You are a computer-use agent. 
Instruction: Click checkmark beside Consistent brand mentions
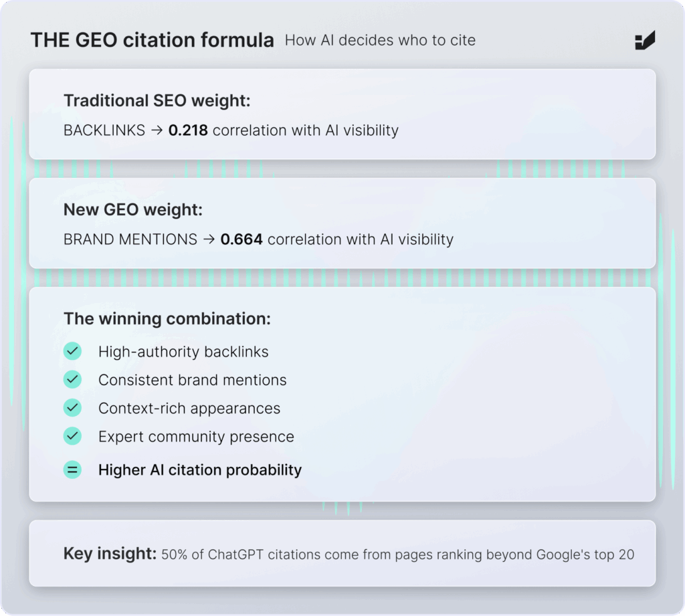pos(72,380)
